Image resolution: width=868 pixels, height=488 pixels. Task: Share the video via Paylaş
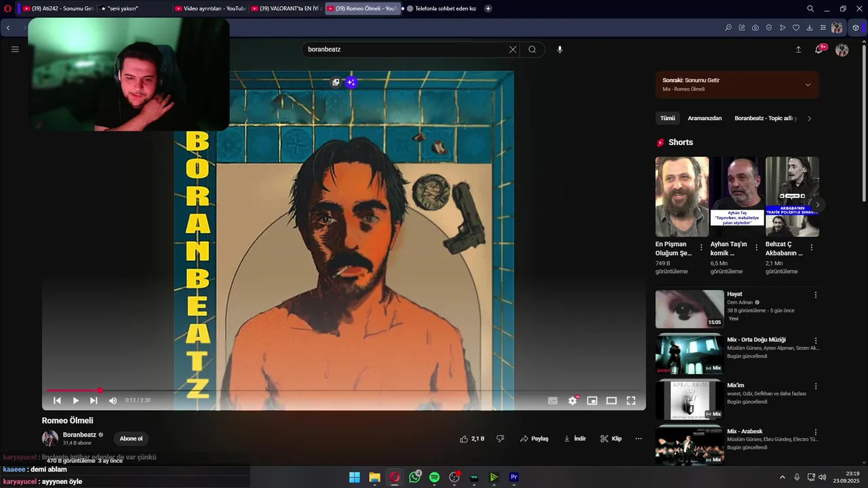pos(534,439)
